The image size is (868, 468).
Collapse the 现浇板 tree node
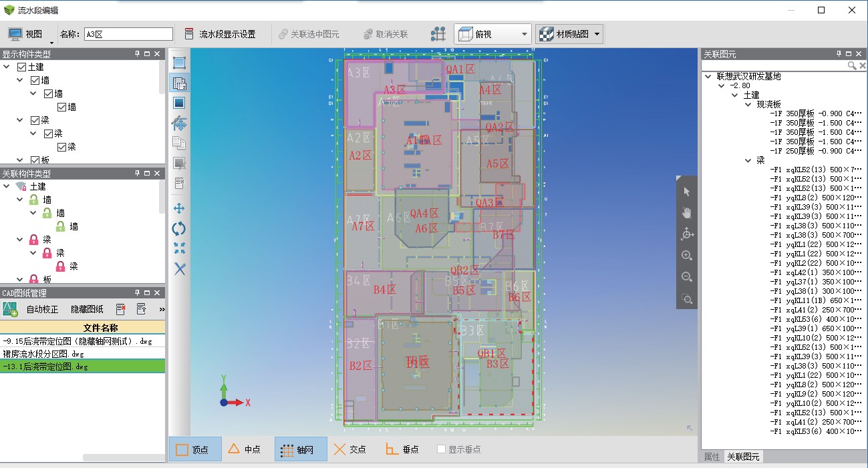748,105
